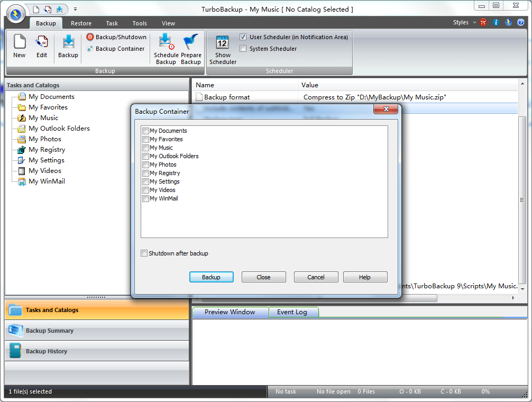The width and height of the screenshot is (532, 402).
Task: Click the blue info icon in ribbon header
Action: [496, 22]
